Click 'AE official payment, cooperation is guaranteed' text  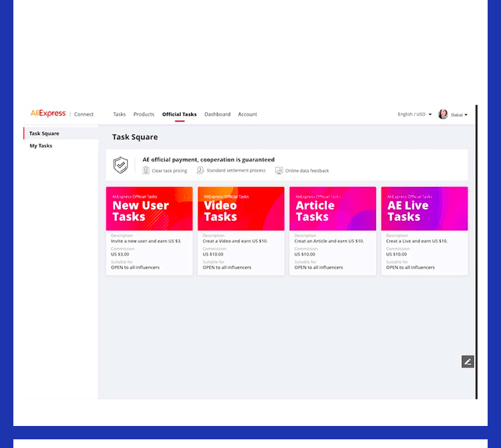coord(208,160)
